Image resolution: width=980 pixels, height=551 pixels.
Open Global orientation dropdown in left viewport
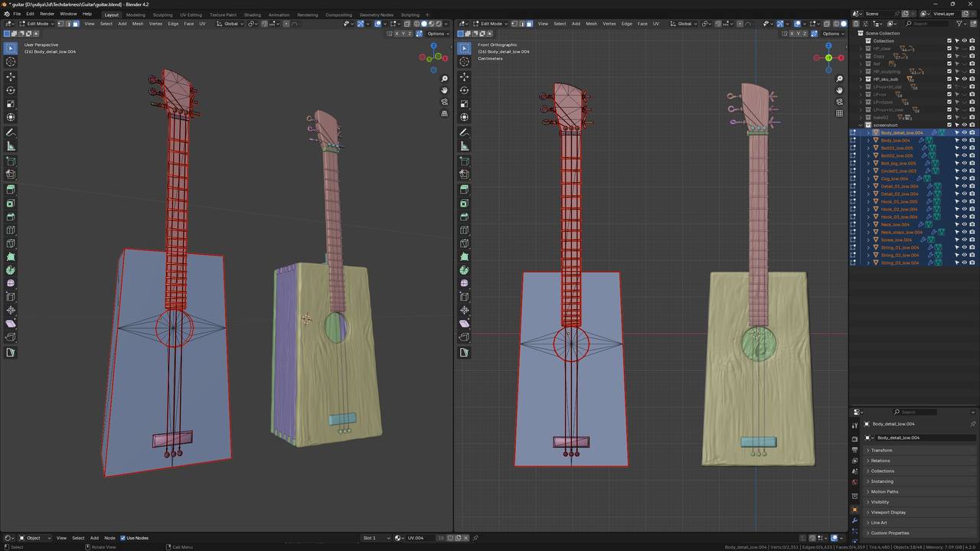[230, 24]
